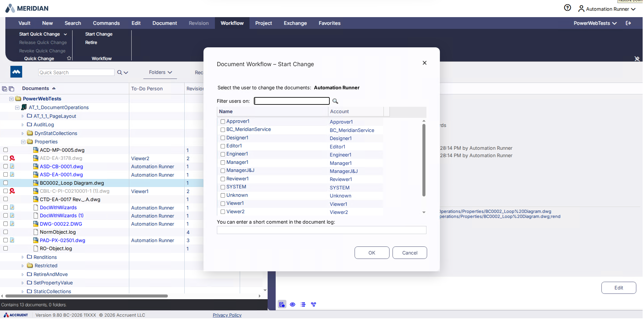Select the Reviewer1 checkbox
644x320 pixels.
(223, 179)
